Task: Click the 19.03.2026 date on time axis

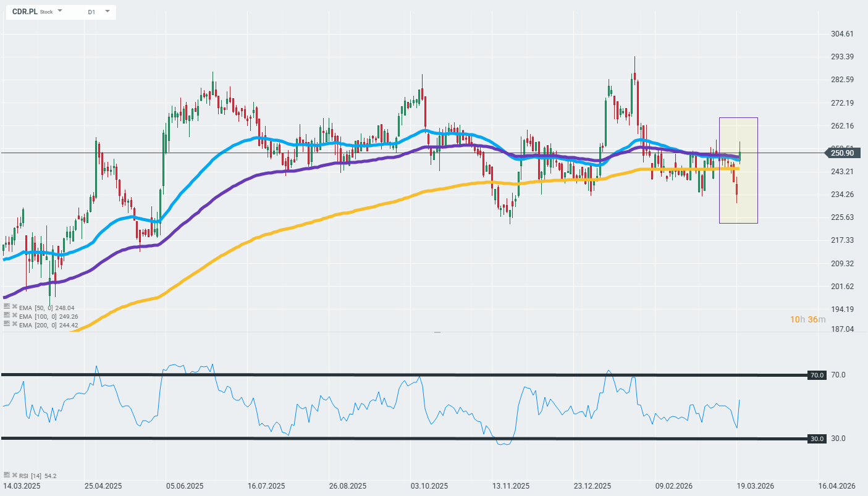Action: pyautogui.click(x=754, y=485)
